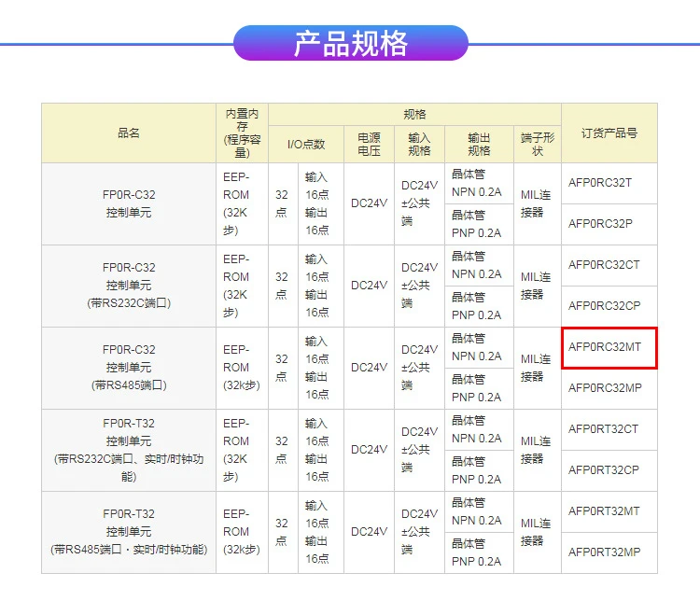Click FP0R-C32 (带RS485端口) name cell
The width and height of the screenshot is (700, 615).
[x=129, y=369]
